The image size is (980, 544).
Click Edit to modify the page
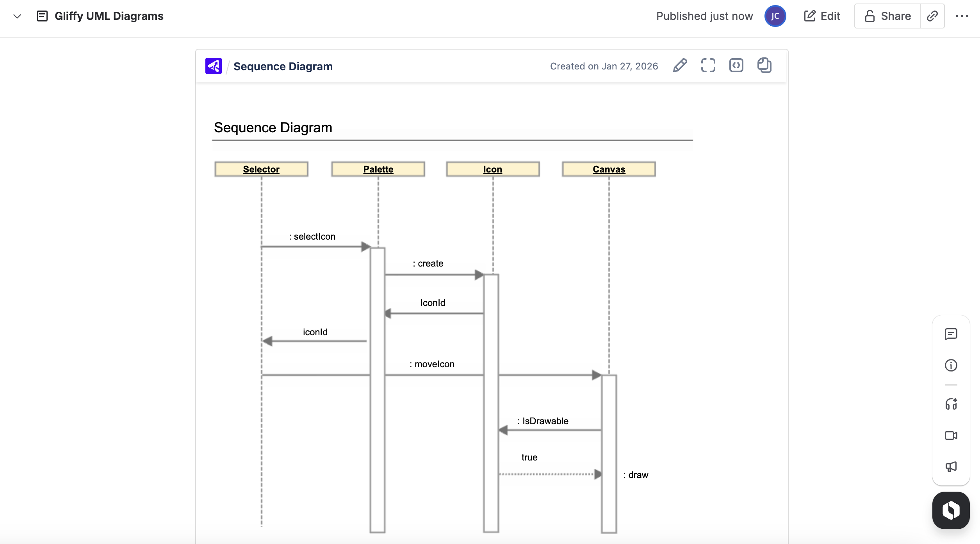click(x=822, y=16)
